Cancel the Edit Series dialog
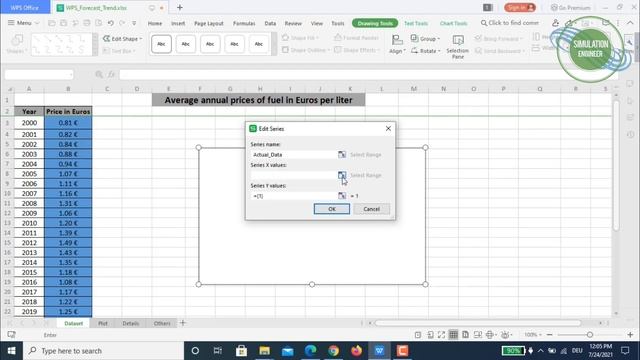 (x=371, y=209)
